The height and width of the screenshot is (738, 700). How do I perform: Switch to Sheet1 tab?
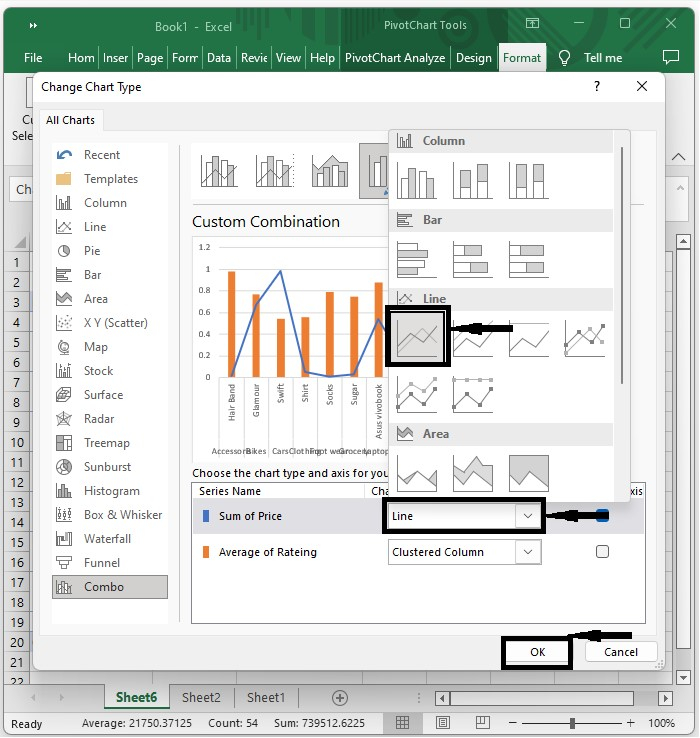coord(266,698)
